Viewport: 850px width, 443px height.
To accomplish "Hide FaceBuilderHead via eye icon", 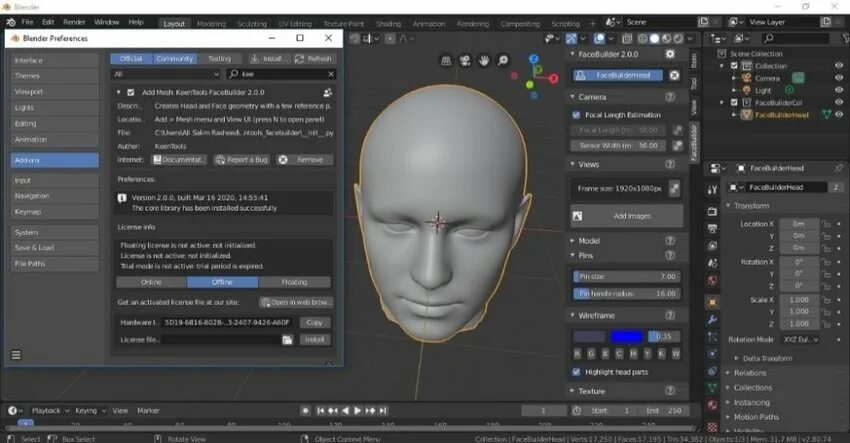I will tap(839, 114).
